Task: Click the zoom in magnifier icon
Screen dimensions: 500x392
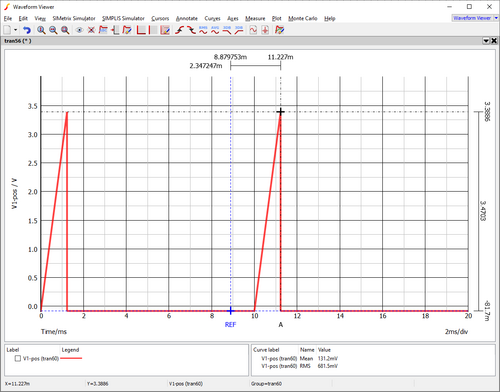Action: tap(41, 30)
